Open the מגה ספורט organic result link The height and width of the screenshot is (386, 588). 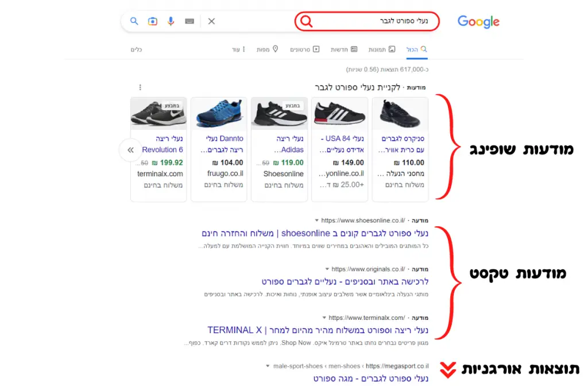tap(371, 379)
